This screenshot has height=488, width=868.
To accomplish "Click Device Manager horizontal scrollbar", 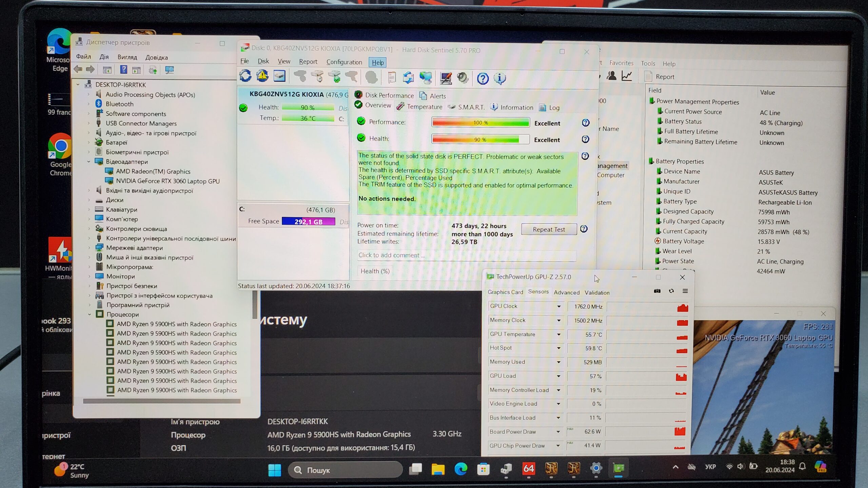I will tap(162, 401).
